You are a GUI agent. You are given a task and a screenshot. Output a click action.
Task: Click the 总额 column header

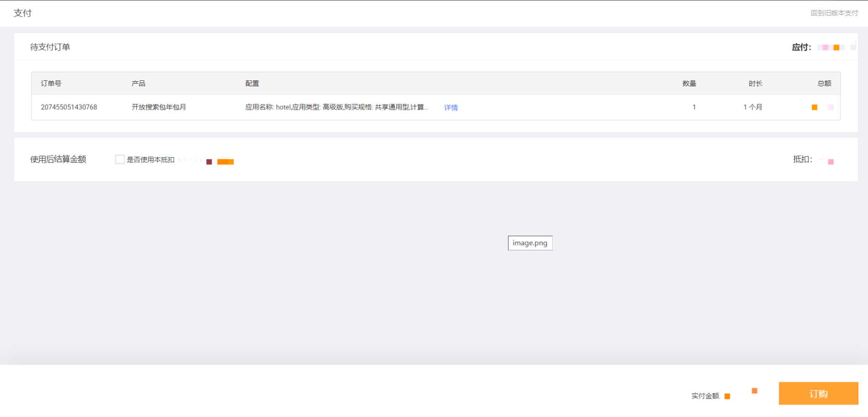pyautogui.click(x=824, y=83)
